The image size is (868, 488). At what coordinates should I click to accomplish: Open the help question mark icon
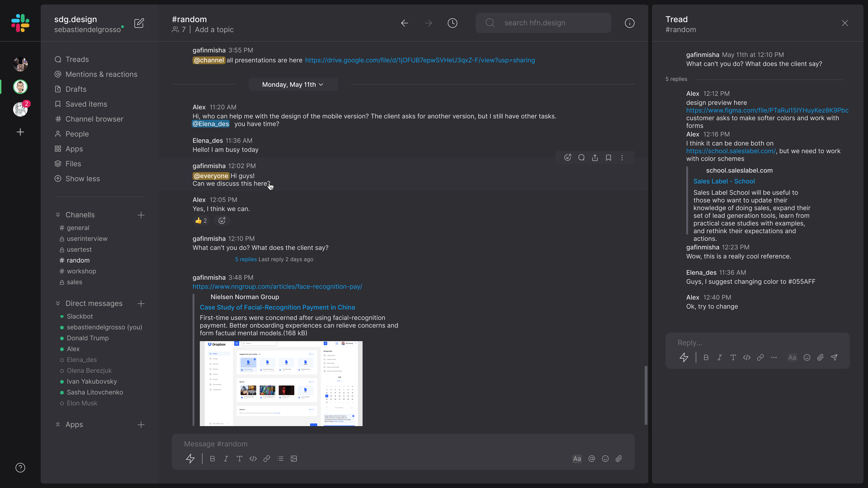tap(20, 467)
